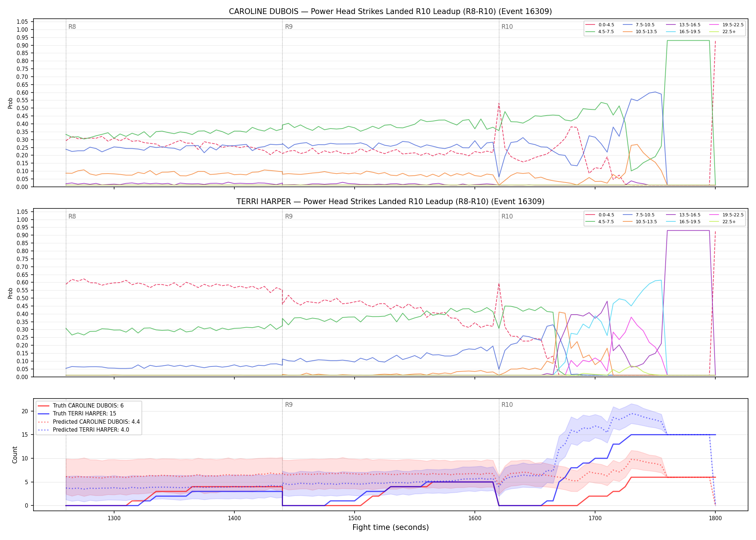Click '19.5-22.5' legend entry in Dubois chart

point(726,25)
